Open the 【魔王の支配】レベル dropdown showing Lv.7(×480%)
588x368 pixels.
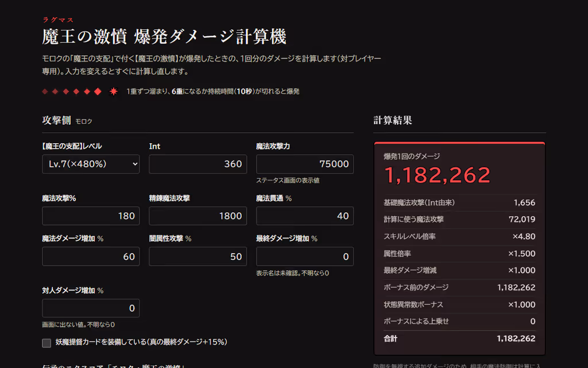click(91, 164)
